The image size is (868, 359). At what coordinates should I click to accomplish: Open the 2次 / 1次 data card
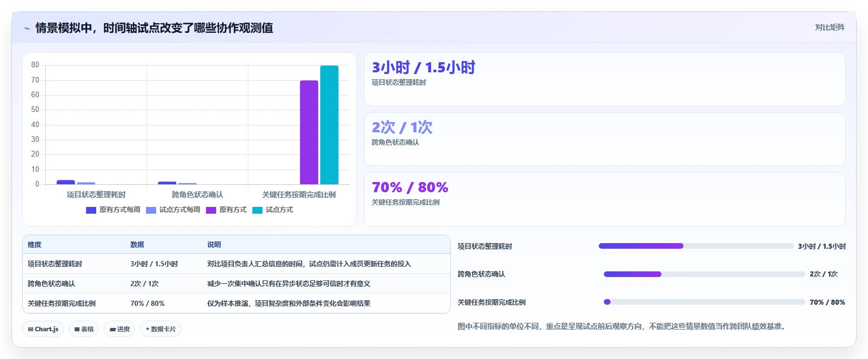click(604, 139)
